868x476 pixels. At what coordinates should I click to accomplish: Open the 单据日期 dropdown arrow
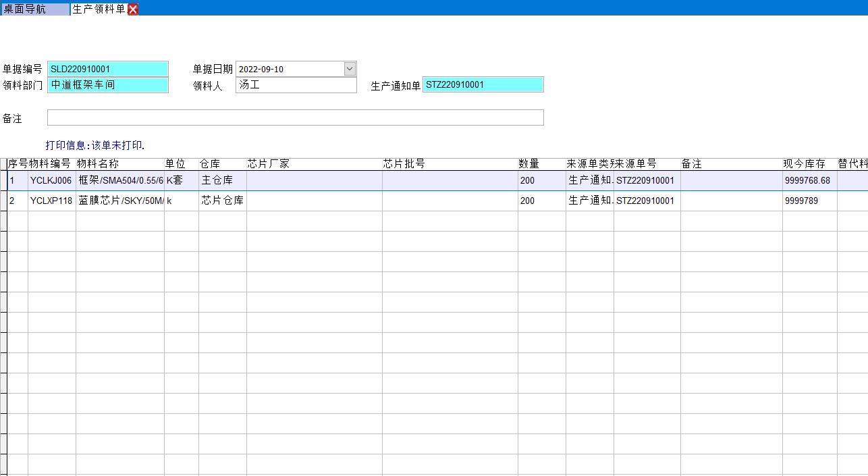pos(350,69)
